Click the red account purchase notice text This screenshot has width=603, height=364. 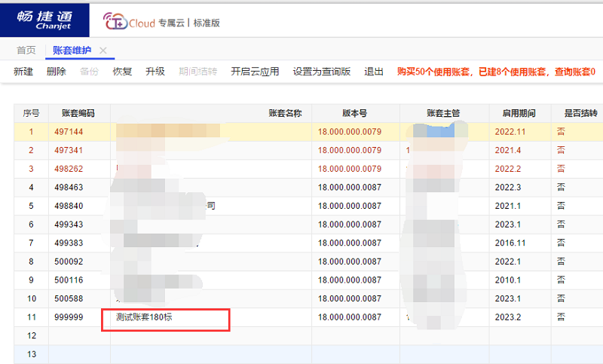pos(496,72)
